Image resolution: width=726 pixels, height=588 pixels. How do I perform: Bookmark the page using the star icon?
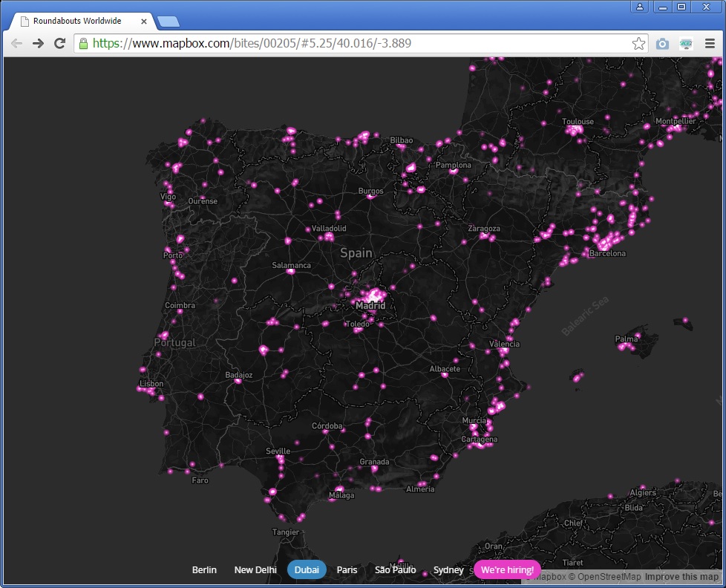(638, 44)
